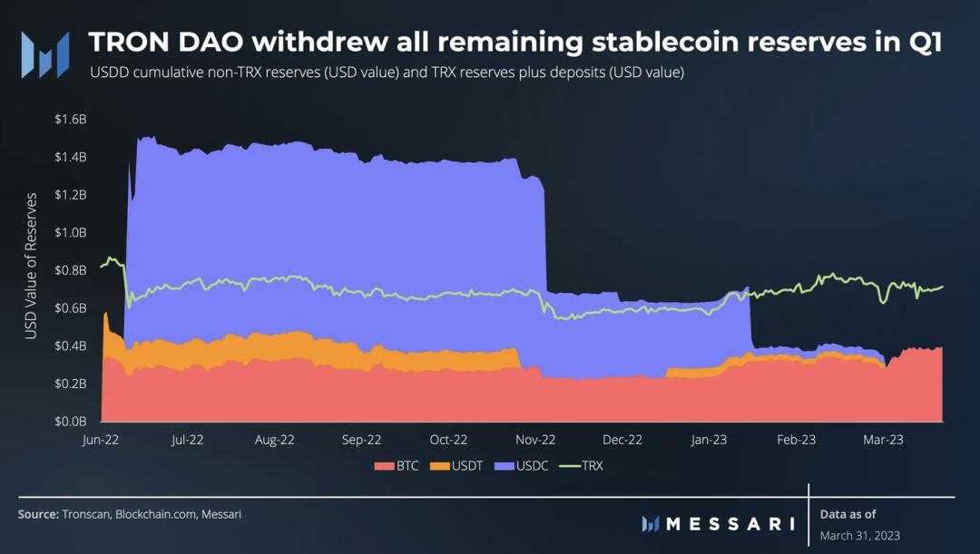
Task: Click the USD Value of Reserves axis title
Action: coord(32,265)
